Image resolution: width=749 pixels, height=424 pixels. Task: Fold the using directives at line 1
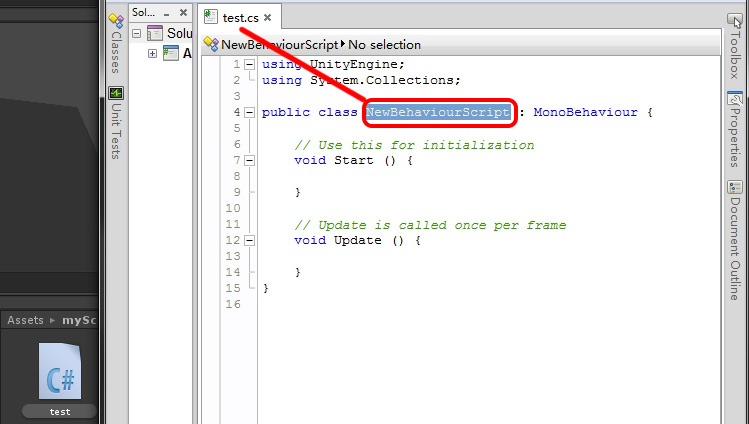(249, 64)
